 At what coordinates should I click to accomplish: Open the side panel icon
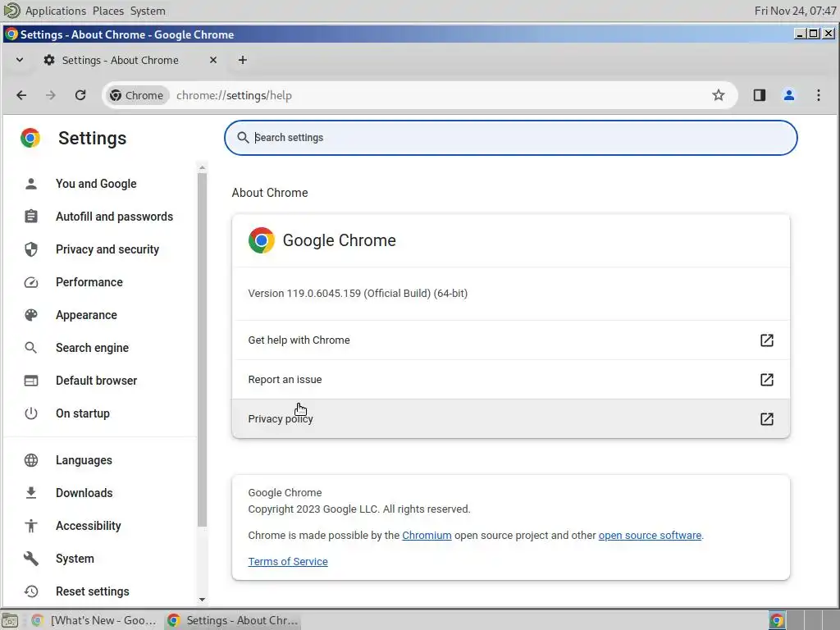pyautogui.click(x=759, y=95)
